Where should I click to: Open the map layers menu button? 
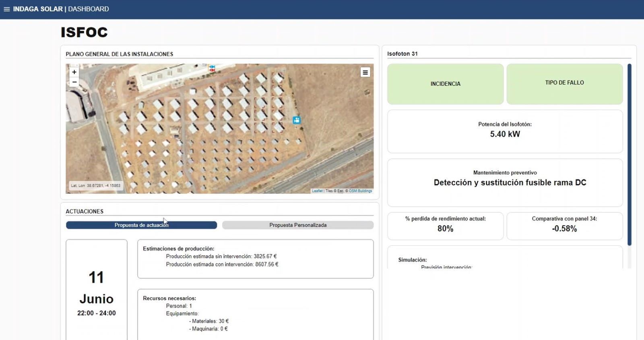pos(365,73)
